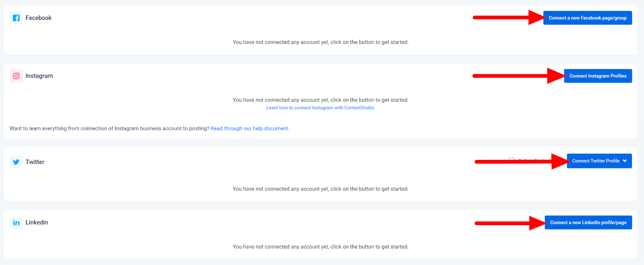Screen dimensions: 644x265
Task: Select the Twitter section heading
Action: 35,162
